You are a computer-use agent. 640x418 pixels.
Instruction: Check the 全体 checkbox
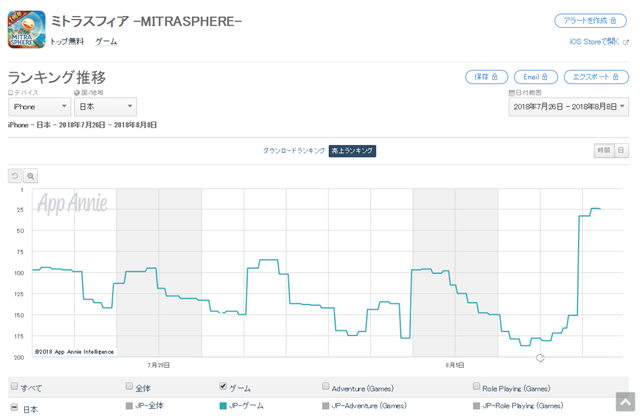pos(129,386)
